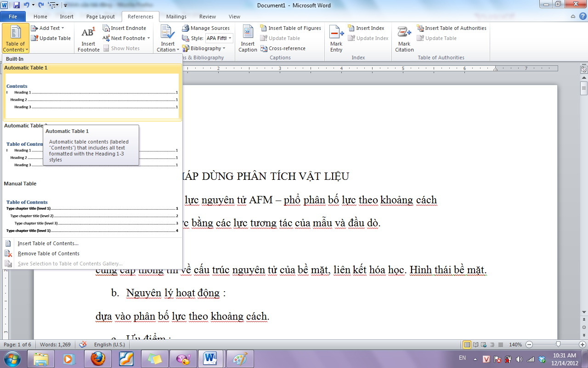Viewport: 588px width, 368px height.
Task: Click the Mark Citation icon
Action: pos(404,38)
